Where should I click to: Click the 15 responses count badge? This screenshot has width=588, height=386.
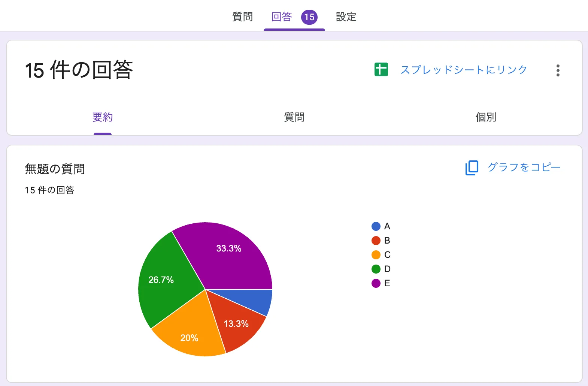click(309, 17)
